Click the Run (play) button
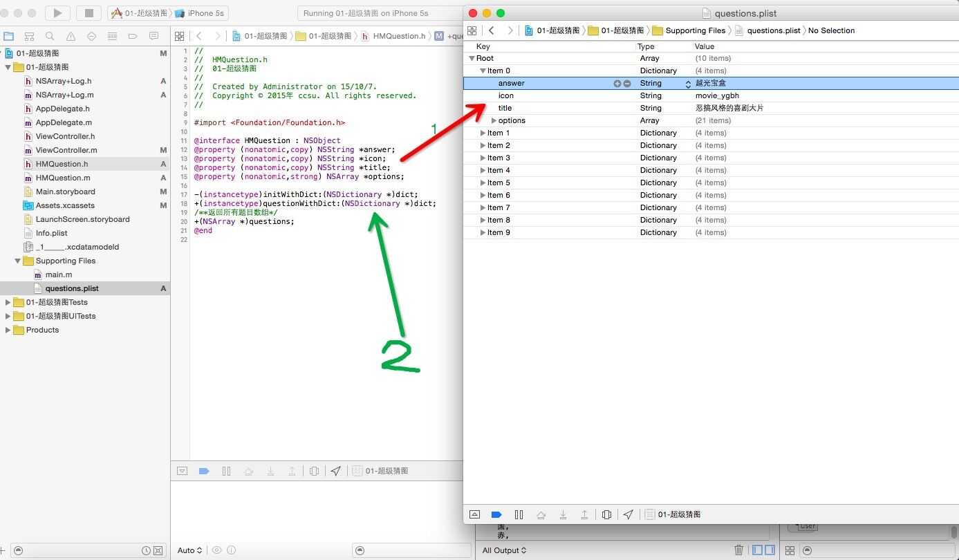Screen dimensions: 959x560 pos(57,12)
